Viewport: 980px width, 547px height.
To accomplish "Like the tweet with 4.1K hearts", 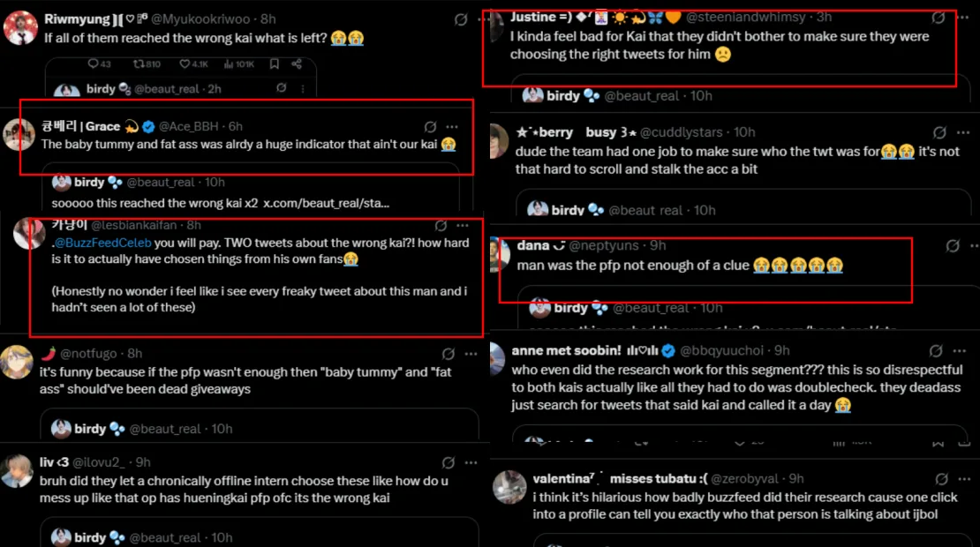I will [x=185, y=64].
